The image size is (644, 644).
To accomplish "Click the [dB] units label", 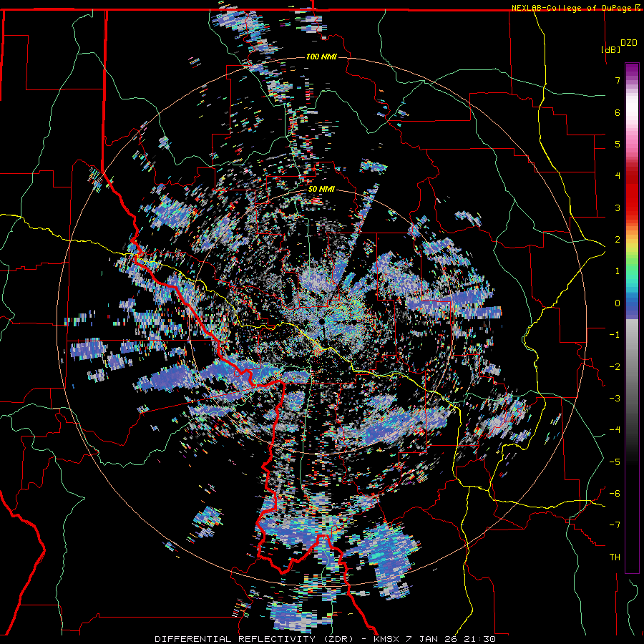I will tap(610, 49).
